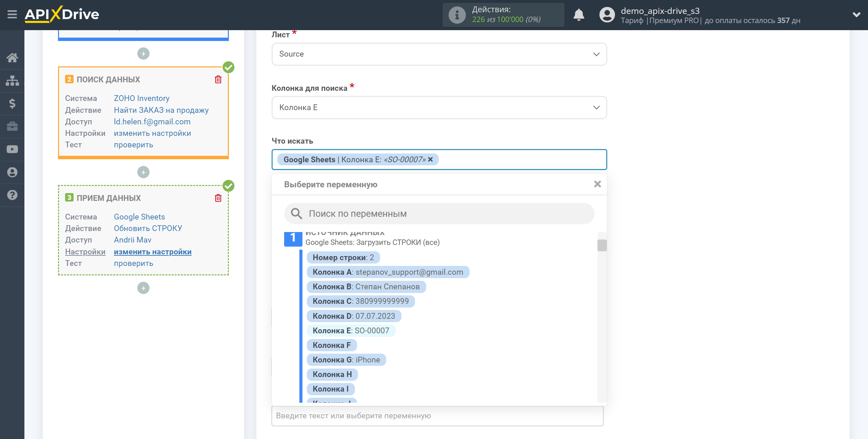Image resolution: width=868 pixels, height=439 pixels.
Task: Click the variable list scrollbar thumb
Action: pos(602,245)
